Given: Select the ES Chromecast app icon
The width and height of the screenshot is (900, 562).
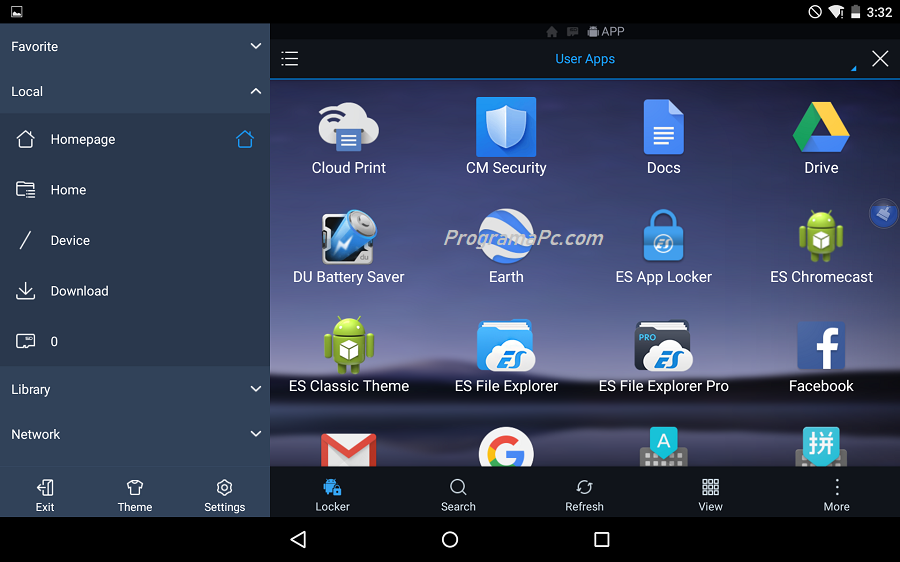Looking at the screenshot, I should pyautogui.click(x=821, y=237).
